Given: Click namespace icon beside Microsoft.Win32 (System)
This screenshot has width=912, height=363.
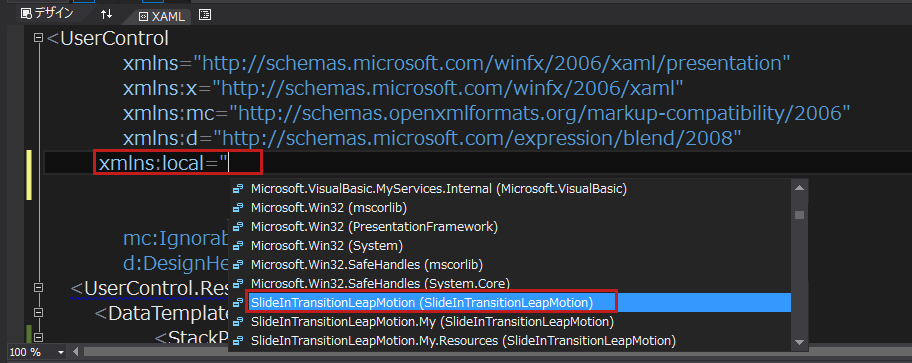Looking at the screenshot, I should point(237,246).
